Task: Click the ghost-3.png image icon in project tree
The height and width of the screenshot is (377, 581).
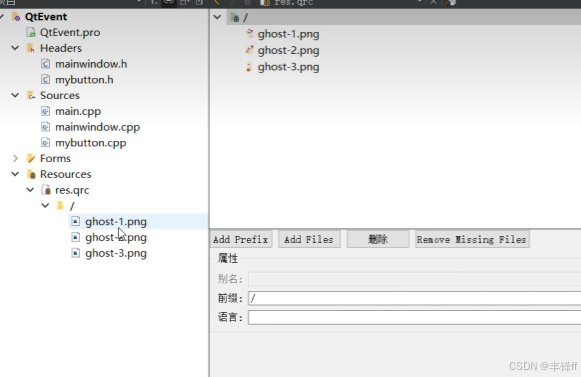Action: pos(76,253)
